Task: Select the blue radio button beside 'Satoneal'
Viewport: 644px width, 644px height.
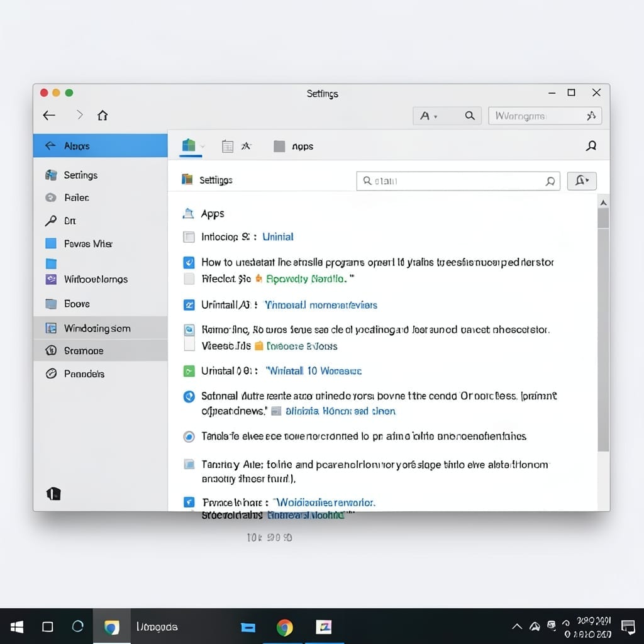Action: pyautogui.click(x=189, y=396)
